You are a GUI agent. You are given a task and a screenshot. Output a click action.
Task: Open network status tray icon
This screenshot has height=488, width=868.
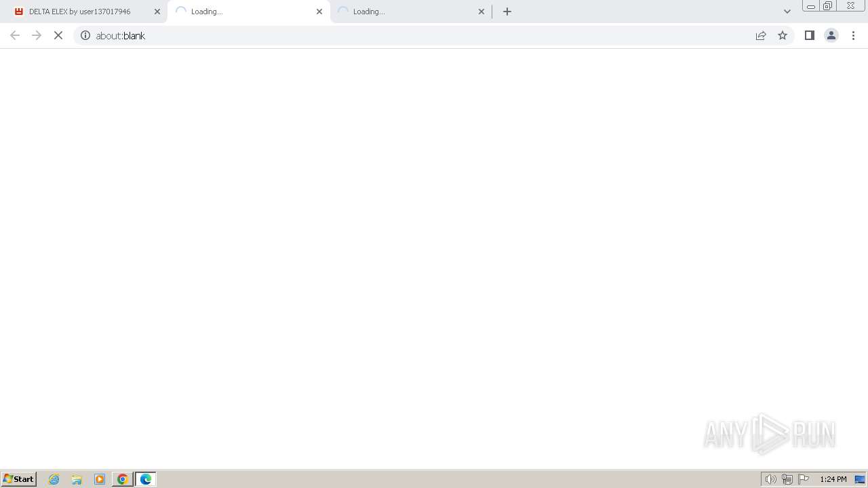coord(787,479)
